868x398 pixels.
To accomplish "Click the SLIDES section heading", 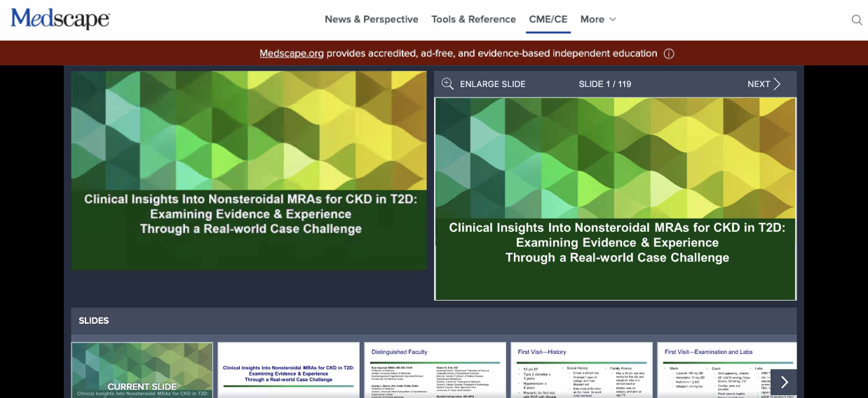I will pos(94,321).
